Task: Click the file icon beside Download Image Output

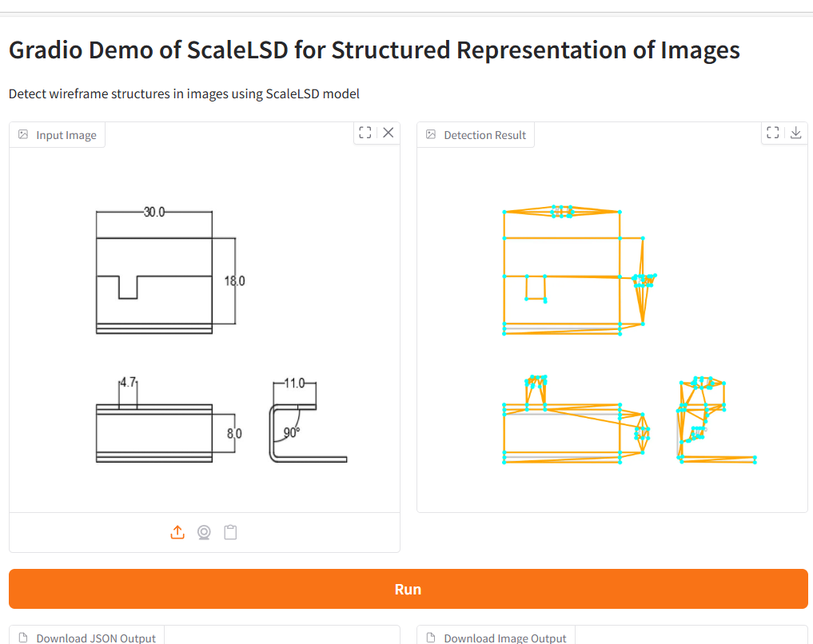Action: tap(431, 638)
